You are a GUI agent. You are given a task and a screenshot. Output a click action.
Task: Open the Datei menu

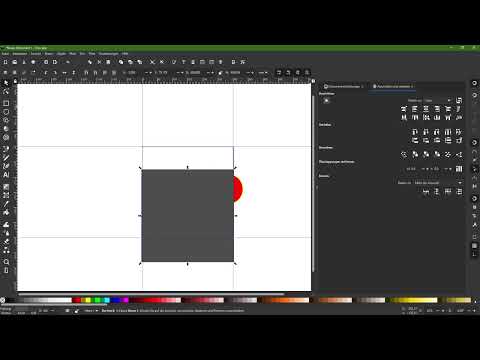5,54
